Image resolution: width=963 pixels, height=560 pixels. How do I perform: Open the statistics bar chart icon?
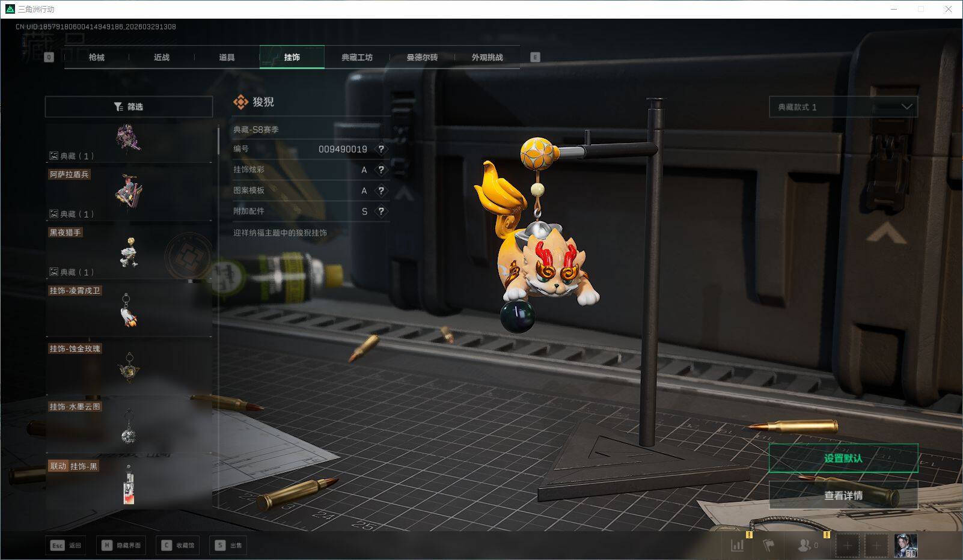click(737, 546)
